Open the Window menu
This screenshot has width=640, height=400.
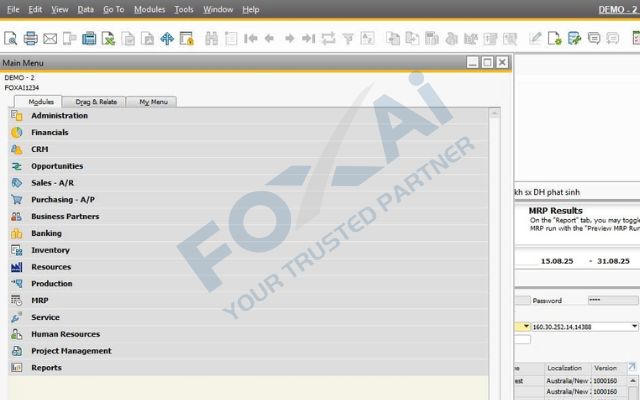[x=218, y=9]
